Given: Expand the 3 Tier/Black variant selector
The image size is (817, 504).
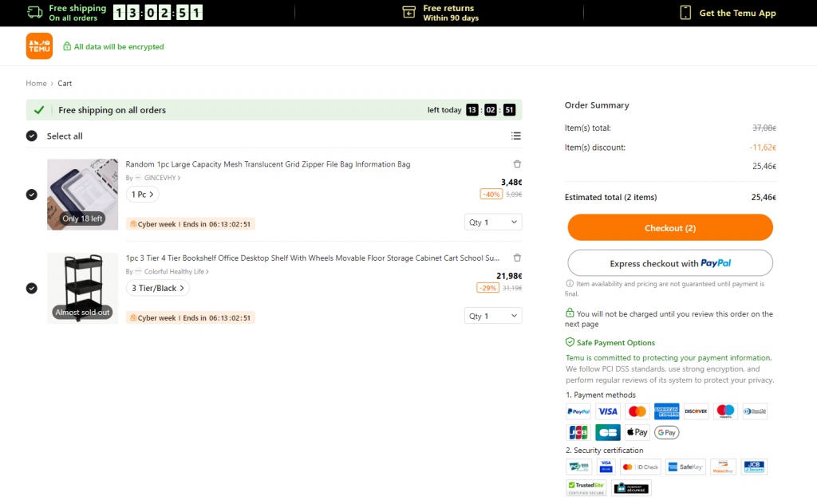Looking at the screenshot, I should [157, 288].
